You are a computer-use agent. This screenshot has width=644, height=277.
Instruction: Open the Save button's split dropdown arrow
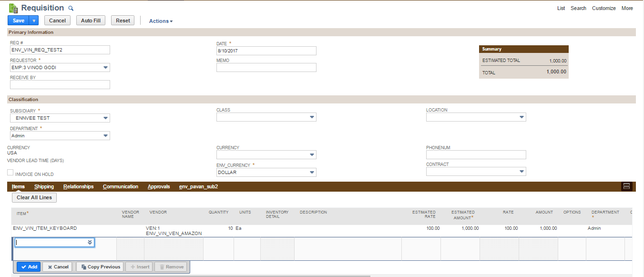32,20
